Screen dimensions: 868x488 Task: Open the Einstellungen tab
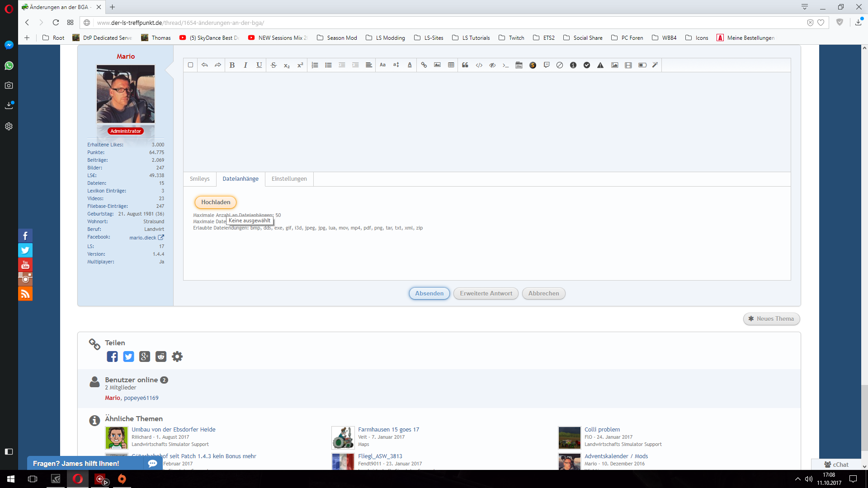coord(289,179)
